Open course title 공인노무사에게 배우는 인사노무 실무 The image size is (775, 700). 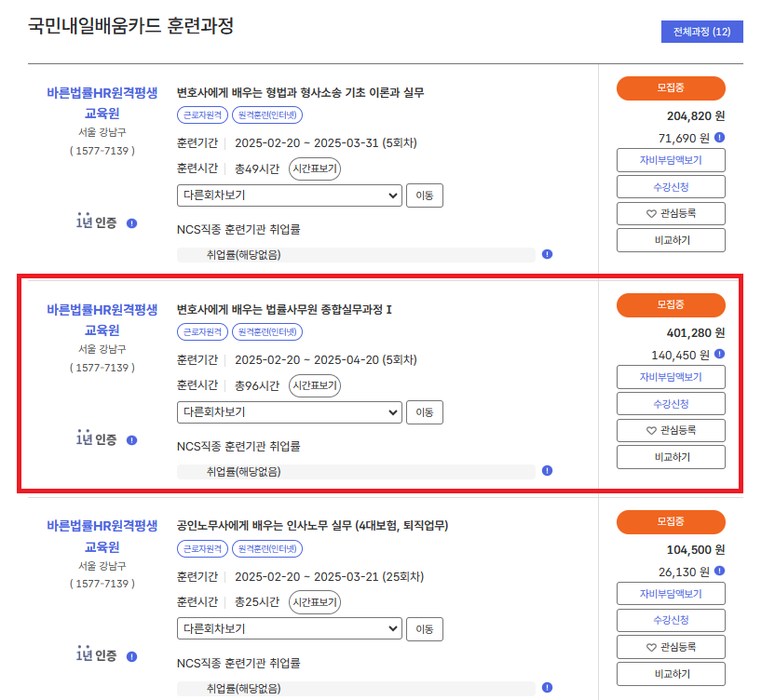pos(312,526)
